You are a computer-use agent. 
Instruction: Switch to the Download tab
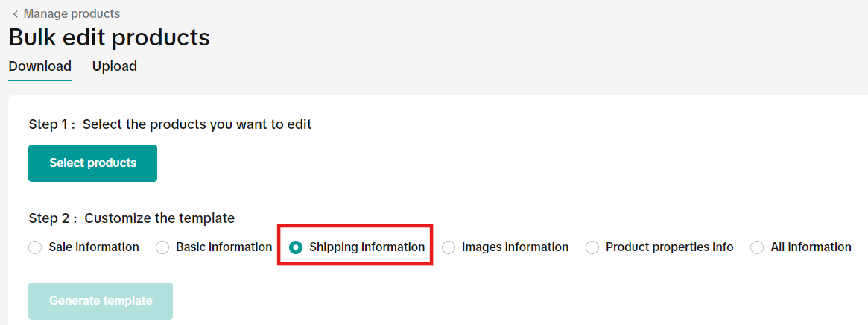pyautogui.click(x=40, y=66)
